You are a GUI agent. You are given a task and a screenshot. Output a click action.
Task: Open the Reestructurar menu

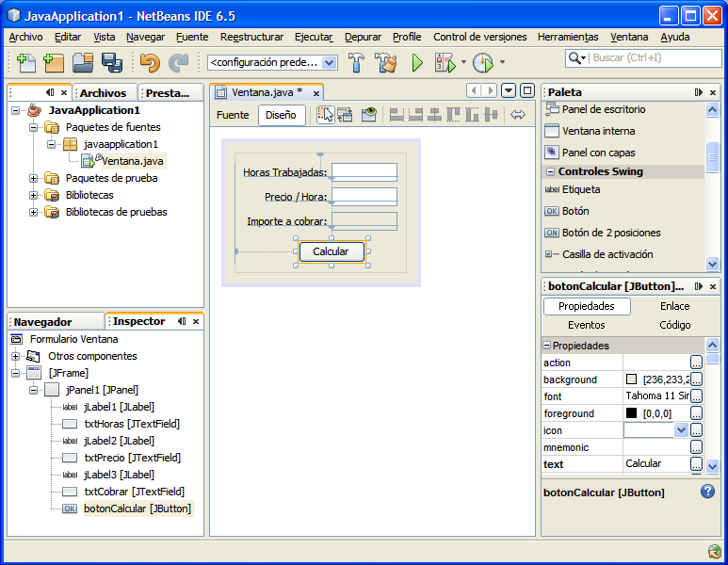[251, 37]
